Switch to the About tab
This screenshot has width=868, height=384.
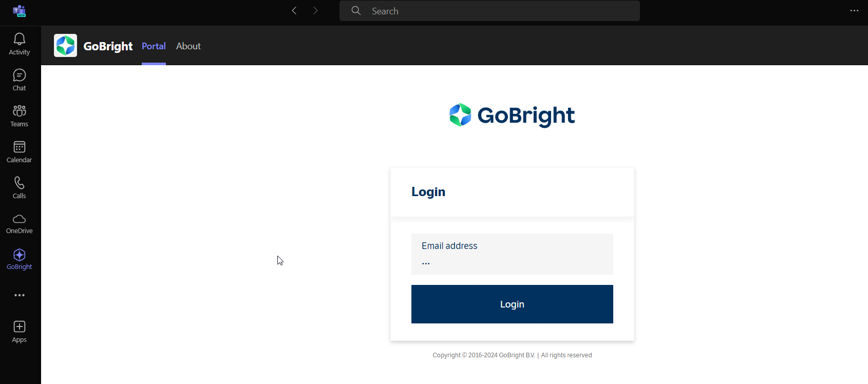pyautogui.click(x=188, y=46)
